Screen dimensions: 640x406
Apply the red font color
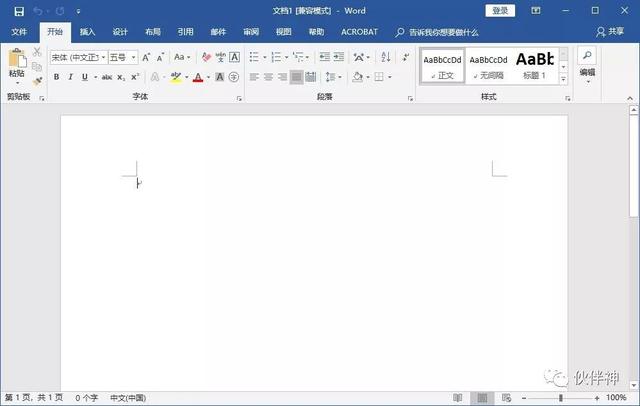[x=198, y=77]
